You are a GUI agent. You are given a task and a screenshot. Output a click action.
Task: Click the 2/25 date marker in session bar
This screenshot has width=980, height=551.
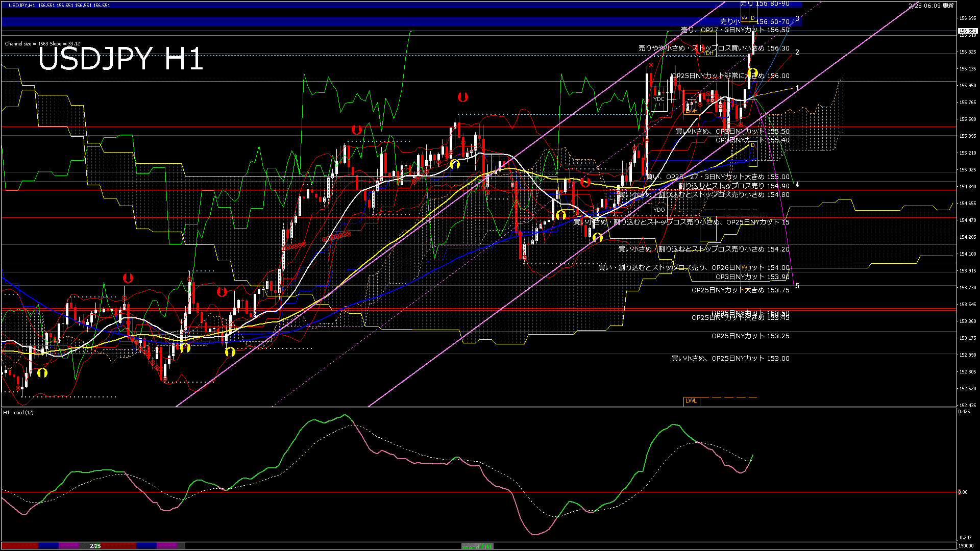click(94, 545)
